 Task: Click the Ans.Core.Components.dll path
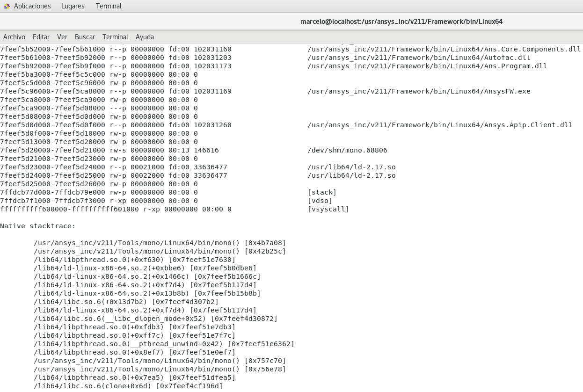point(444,49)
